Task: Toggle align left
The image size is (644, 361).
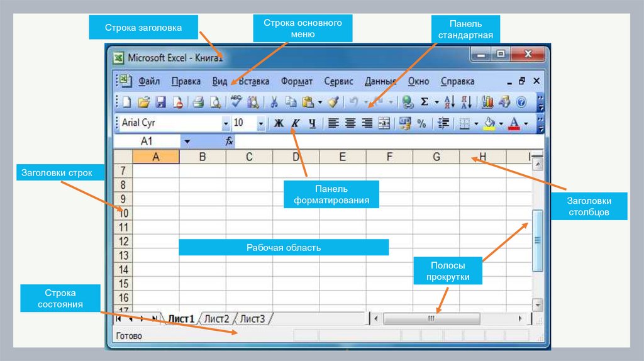Action: (333, 123)
